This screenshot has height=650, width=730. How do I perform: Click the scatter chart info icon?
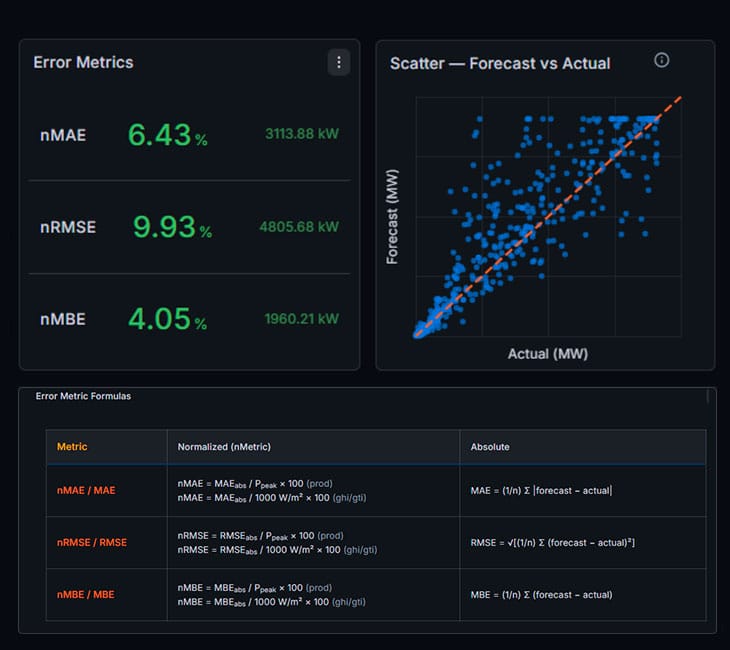coord(662,60)
